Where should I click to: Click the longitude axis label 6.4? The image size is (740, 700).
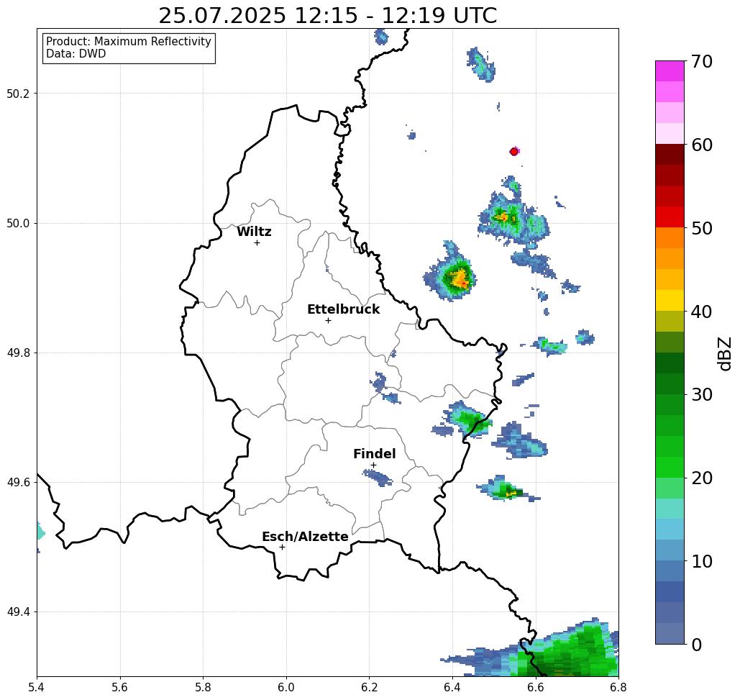point(452,687)
